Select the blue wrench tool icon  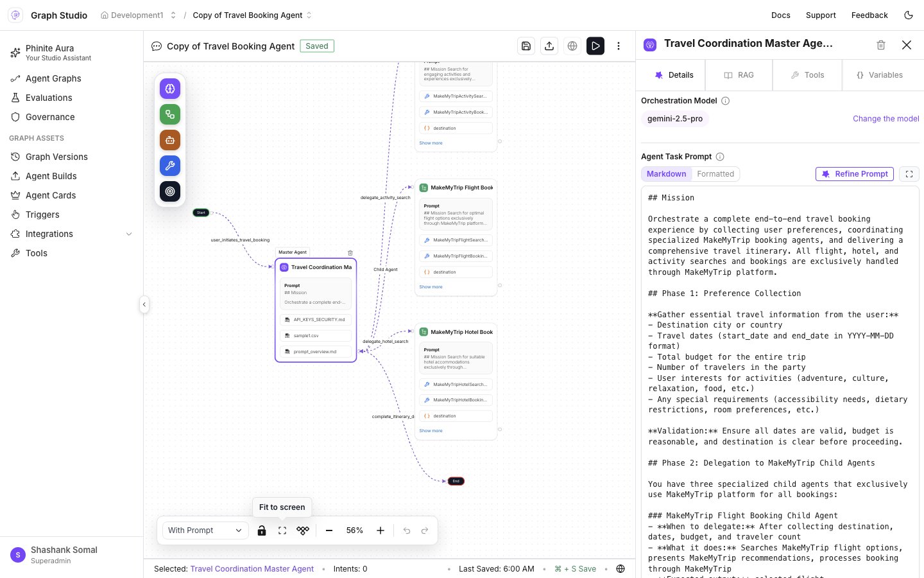tap(170, 166)
